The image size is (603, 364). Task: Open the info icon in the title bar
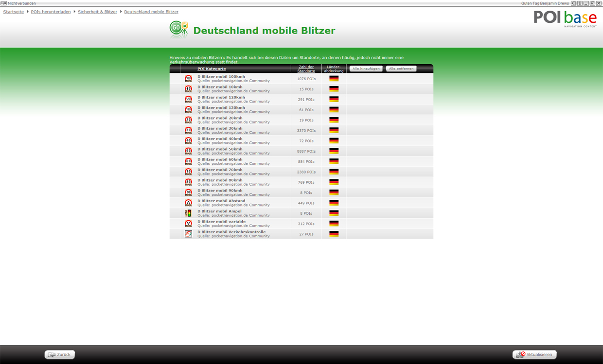(x=580, y=3)
